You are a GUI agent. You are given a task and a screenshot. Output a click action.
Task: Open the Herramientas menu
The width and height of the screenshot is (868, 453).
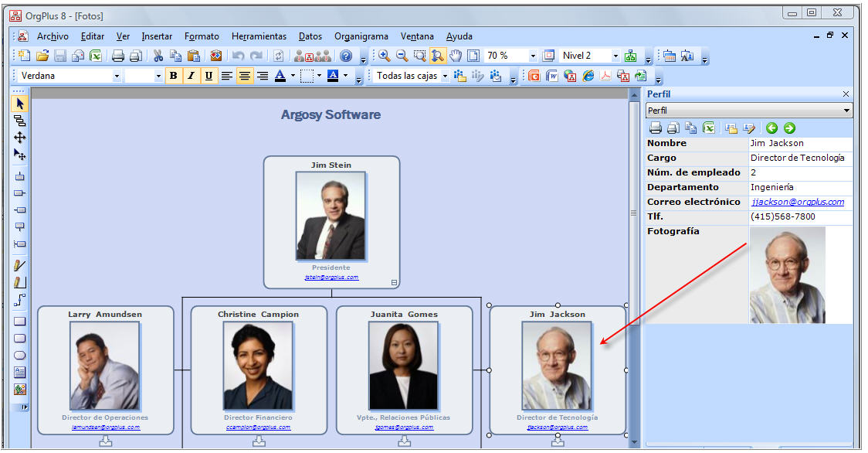(259, 36)
